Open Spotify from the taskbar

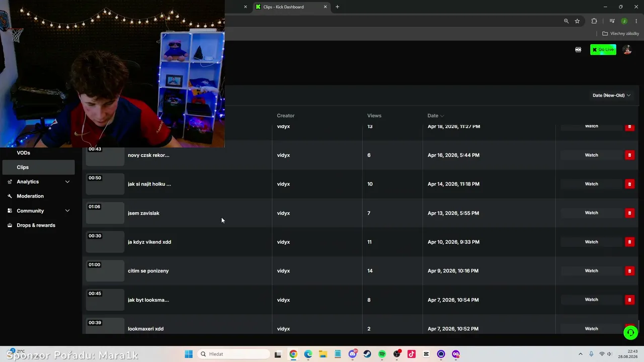pos(382,354)
